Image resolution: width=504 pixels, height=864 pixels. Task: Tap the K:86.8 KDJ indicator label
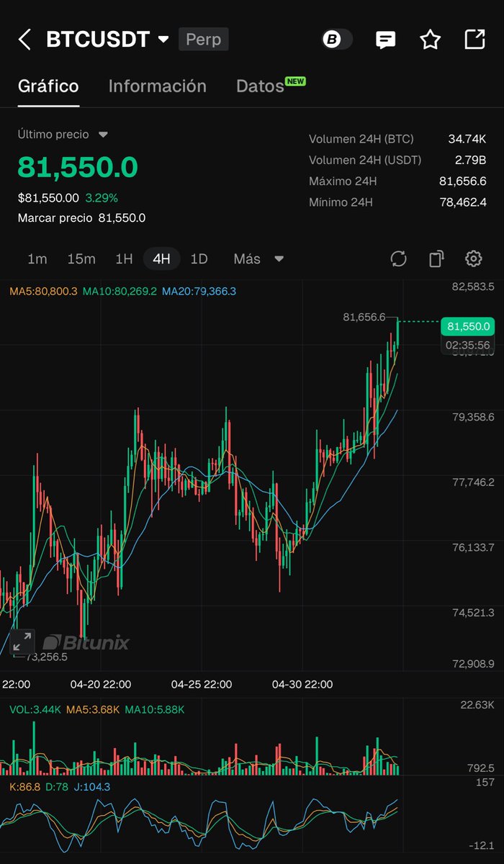[24, 787]
